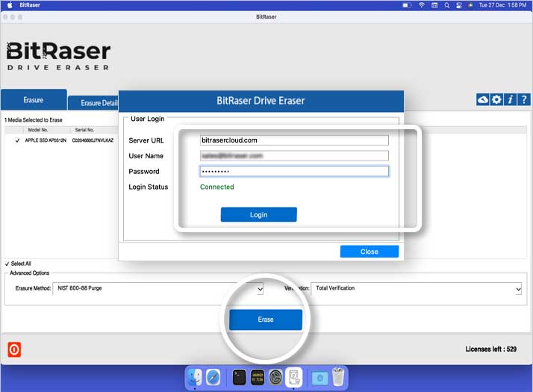
Task: Open the folder icon in the dock
Action: [320, 378]
